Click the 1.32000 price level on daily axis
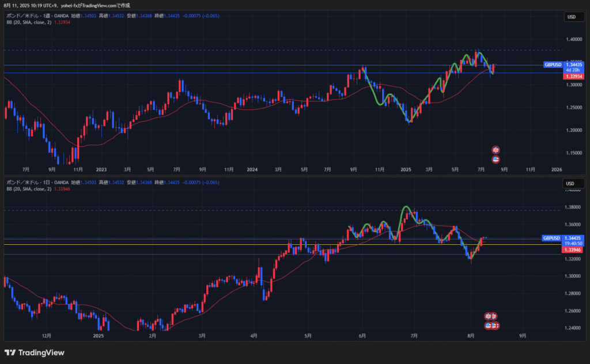This screenshot has height=364, width=590. tap(572, 259)
